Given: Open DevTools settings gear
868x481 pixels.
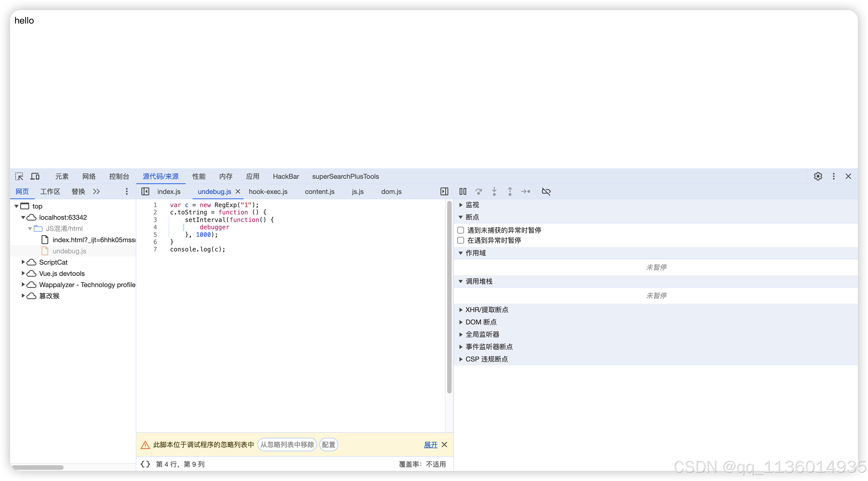Looking at the screenshot, I should (818, 176).
